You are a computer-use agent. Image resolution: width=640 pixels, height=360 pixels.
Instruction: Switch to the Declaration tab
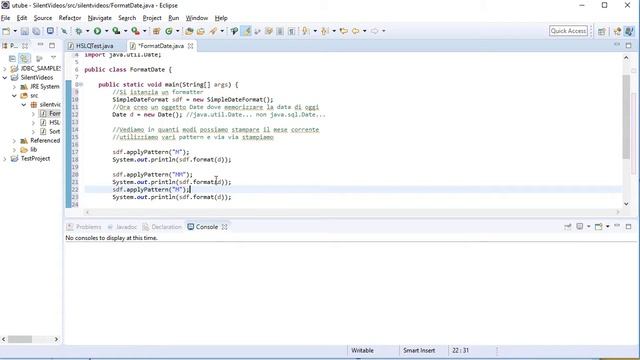coord(162,227)
